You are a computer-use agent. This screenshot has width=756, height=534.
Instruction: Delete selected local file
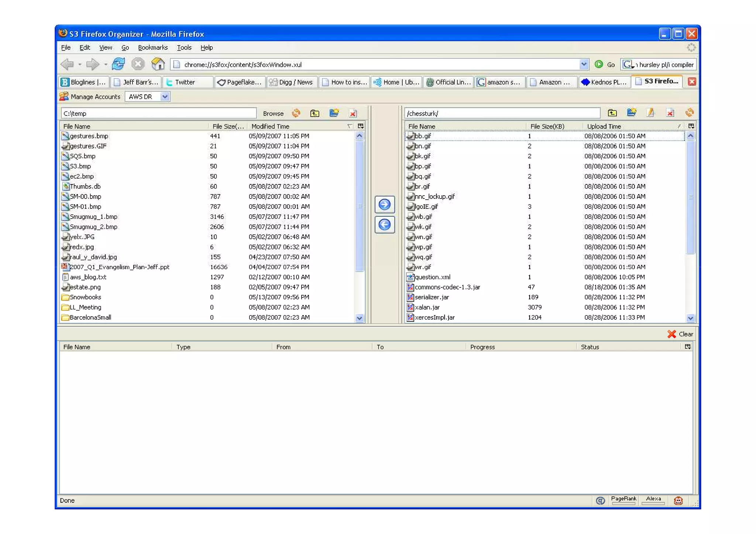[353, 113]
